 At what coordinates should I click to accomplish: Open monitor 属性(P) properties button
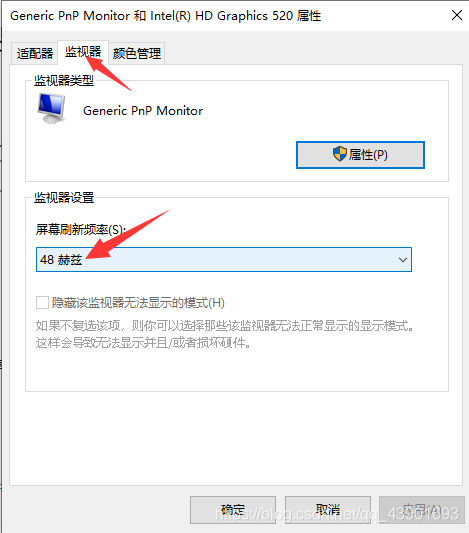360,155
